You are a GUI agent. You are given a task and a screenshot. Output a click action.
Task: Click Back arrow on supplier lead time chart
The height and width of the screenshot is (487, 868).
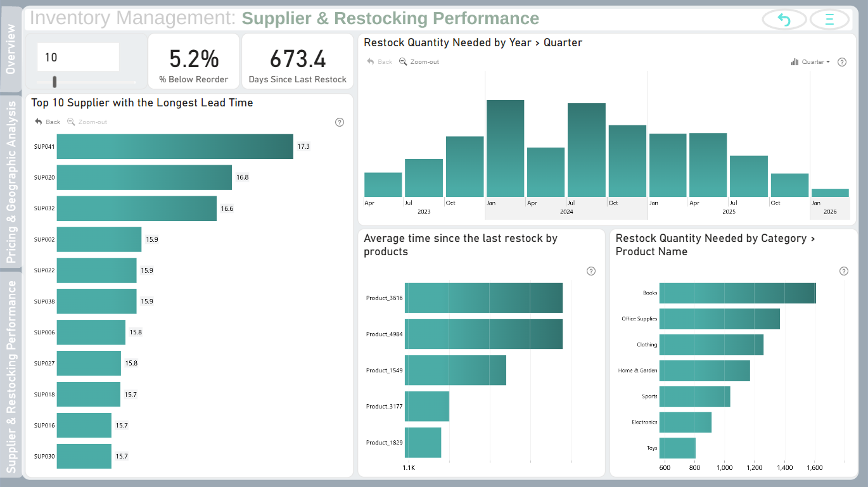[x=48, y=122]
